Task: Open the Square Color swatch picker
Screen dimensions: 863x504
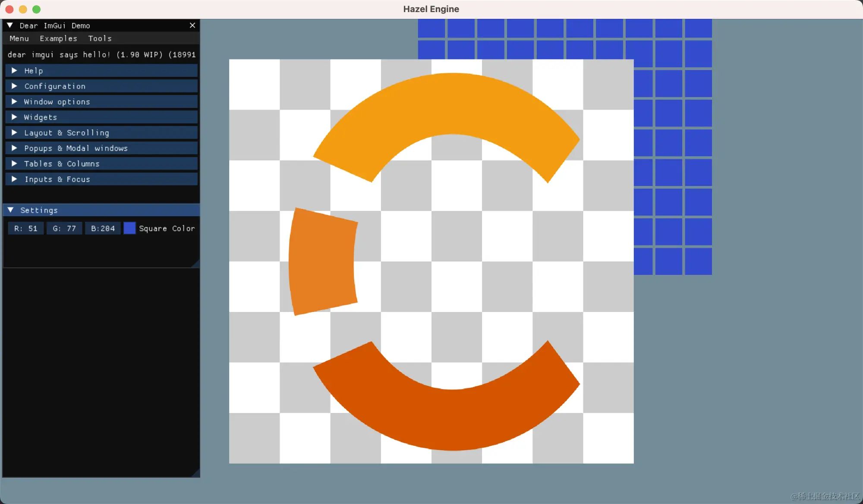Action: coord(129,228)
